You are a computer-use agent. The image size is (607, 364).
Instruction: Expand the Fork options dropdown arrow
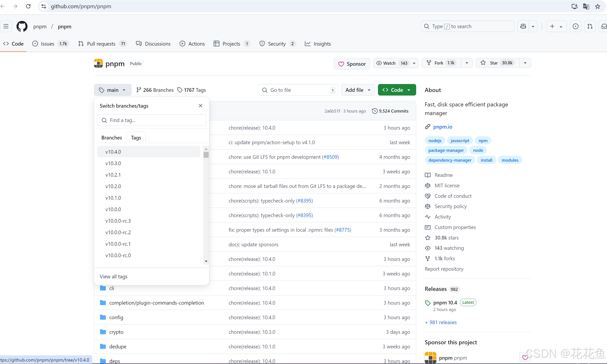click(467, 63)
